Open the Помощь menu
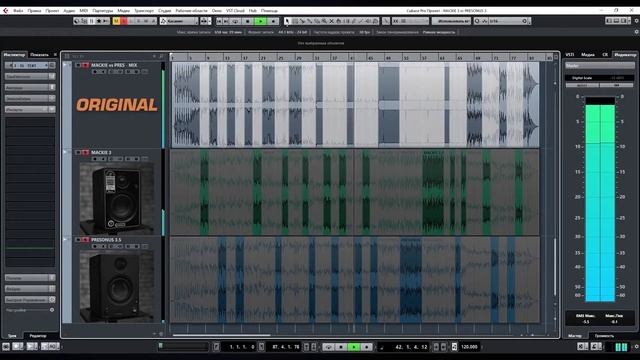The image size is (640, 360). coord(269,11)
